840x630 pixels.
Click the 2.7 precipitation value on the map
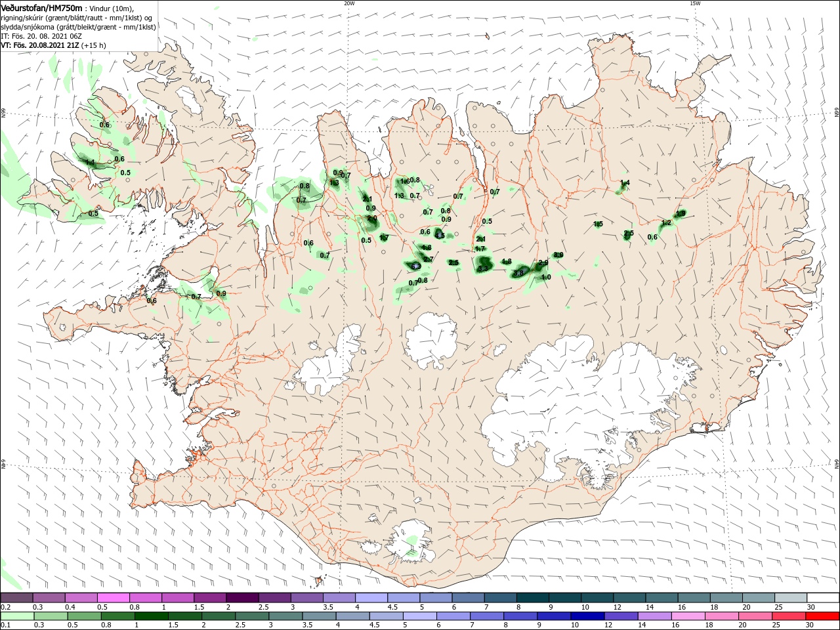tap(429, 260)
